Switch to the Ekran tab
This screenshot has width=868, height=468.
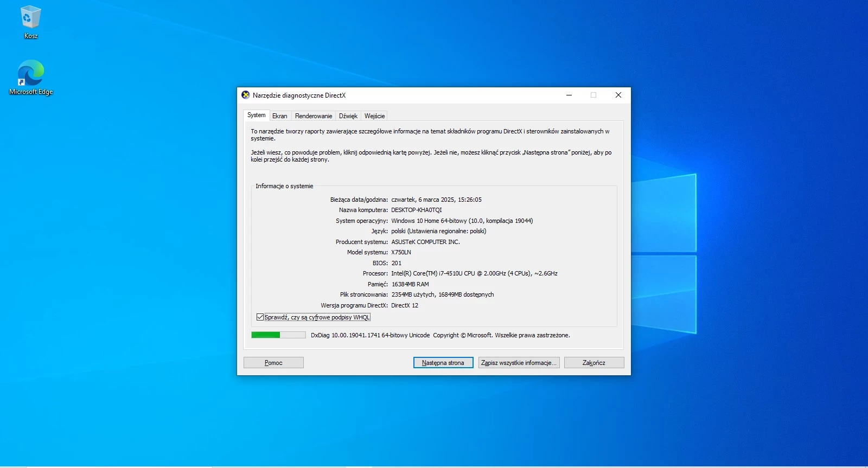(x=279, y=116)
